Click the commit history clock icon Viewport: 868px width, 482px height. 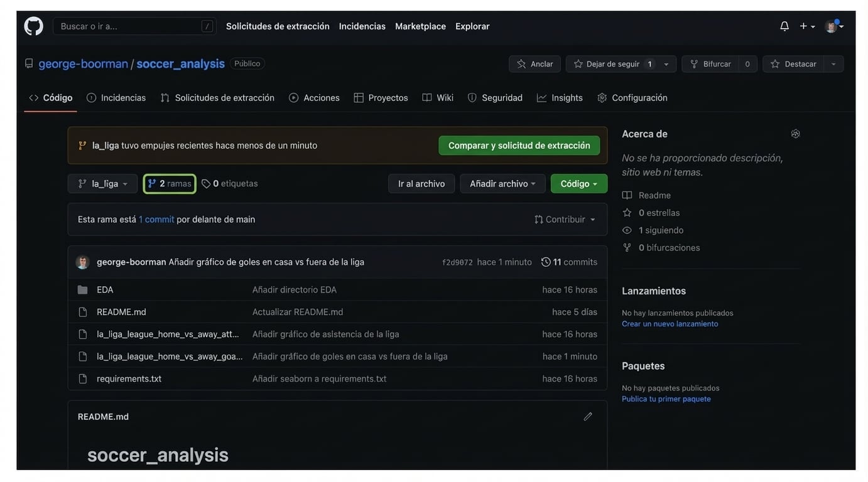click(x=546, y=262)
